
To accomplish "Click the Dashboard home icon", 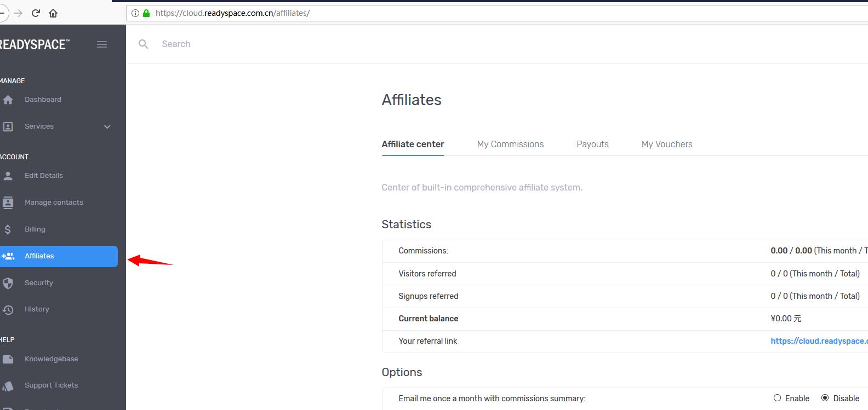I will (x=8, y=100).
